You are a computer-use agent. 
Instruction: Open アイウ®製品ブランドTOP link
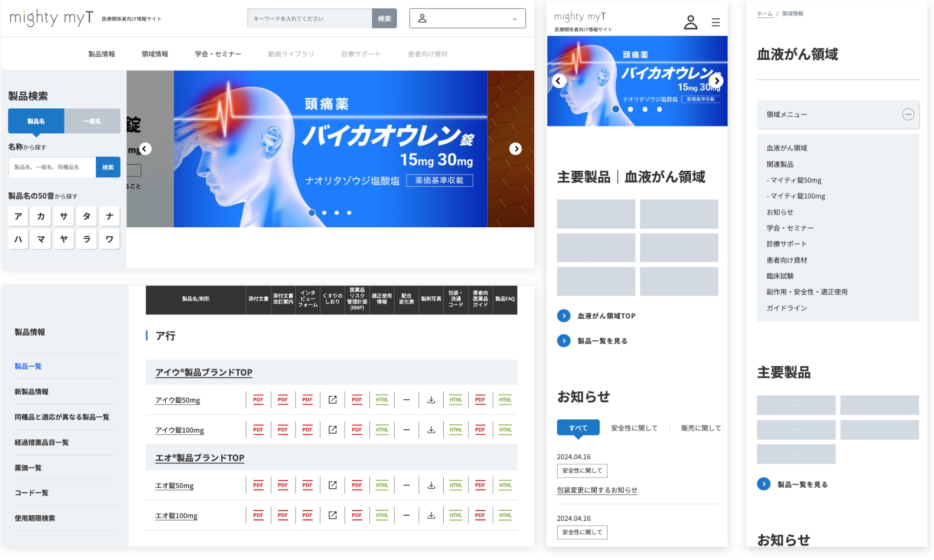pos(204,372)
